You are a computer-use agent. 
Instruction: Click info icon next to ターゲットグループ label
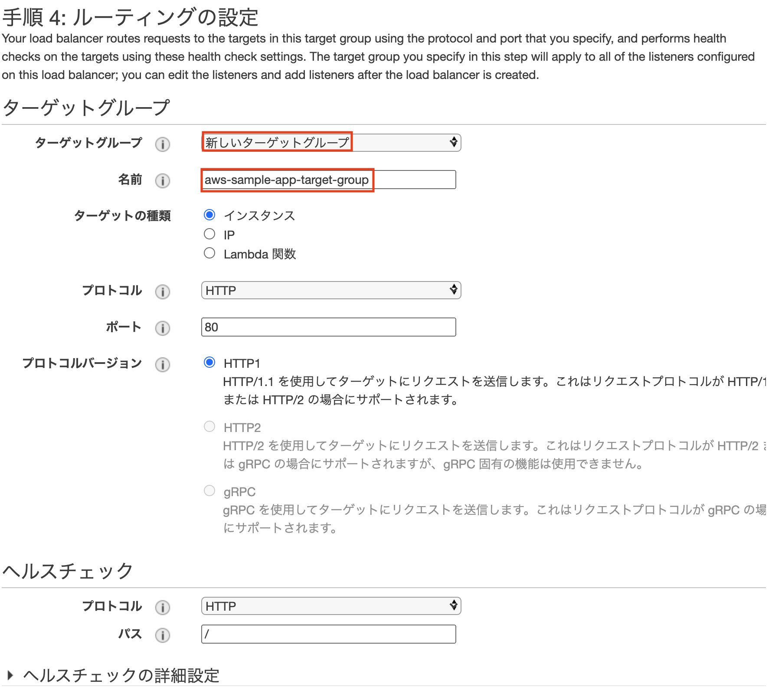(x=163, y=144)
